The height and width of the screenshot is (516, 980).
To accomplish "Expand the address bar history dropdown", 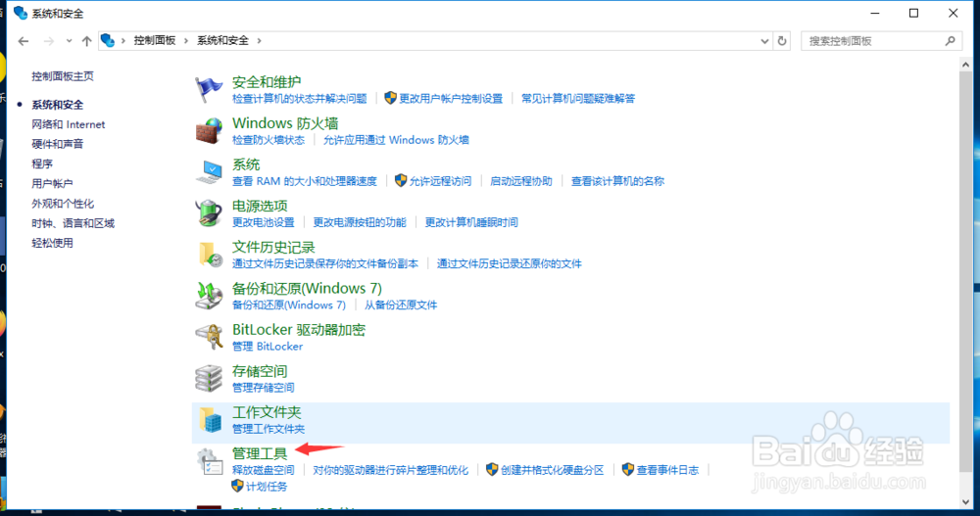I will click(764, 41).
